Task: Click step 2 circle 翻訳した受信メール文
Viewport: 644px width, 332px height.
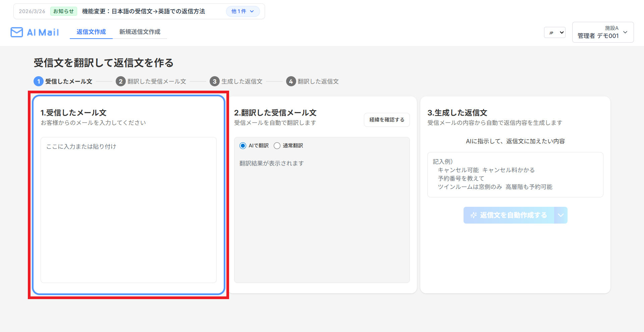Action: (121, 81)
